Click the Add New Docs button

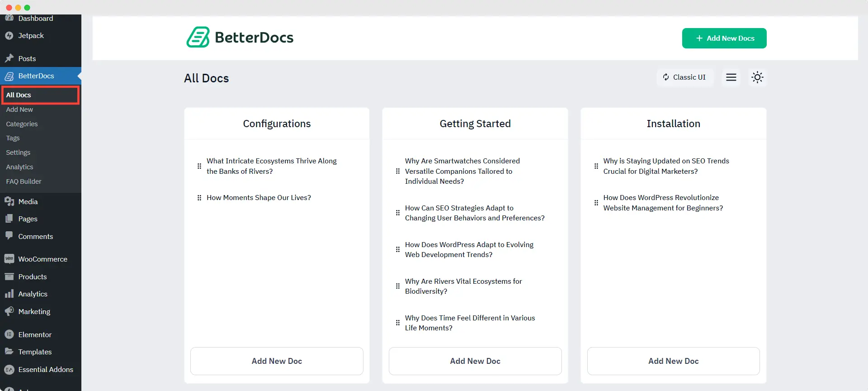pyautogui.click(x=724, y=38)
